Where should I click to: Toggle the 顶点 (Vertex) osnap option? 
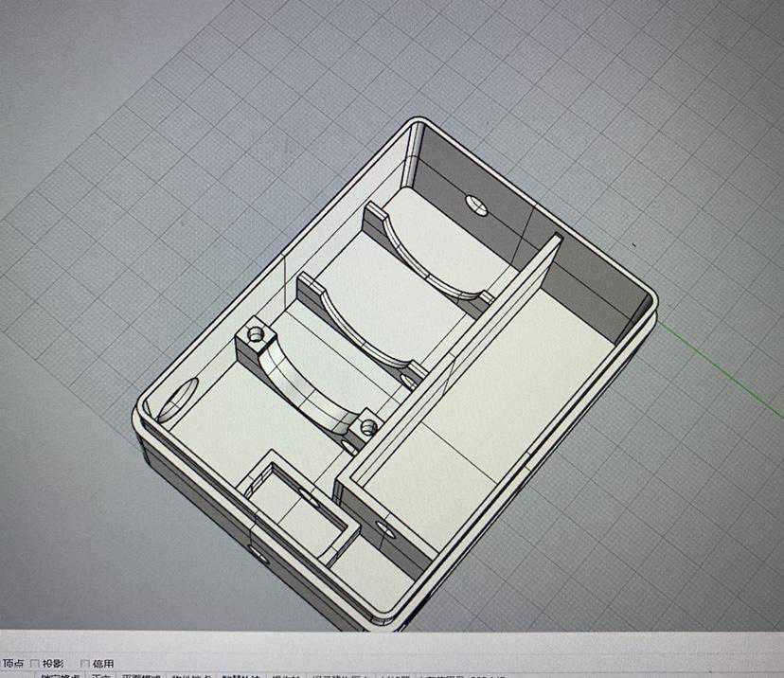coord(12,664)
